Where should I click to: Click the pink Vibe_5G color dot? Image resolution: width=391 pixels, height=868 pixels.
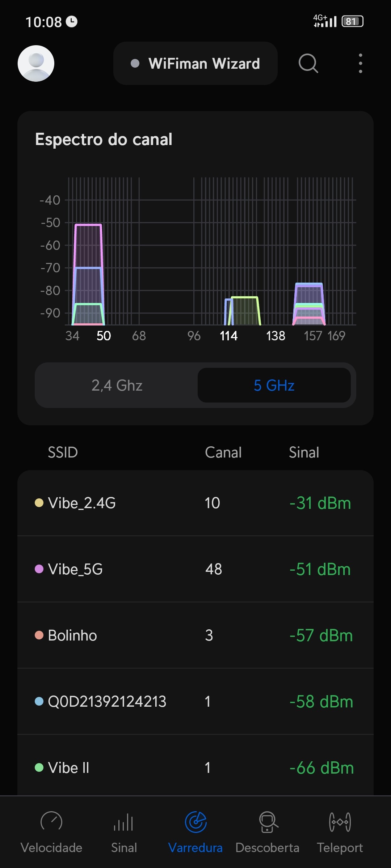coord(39,569)
